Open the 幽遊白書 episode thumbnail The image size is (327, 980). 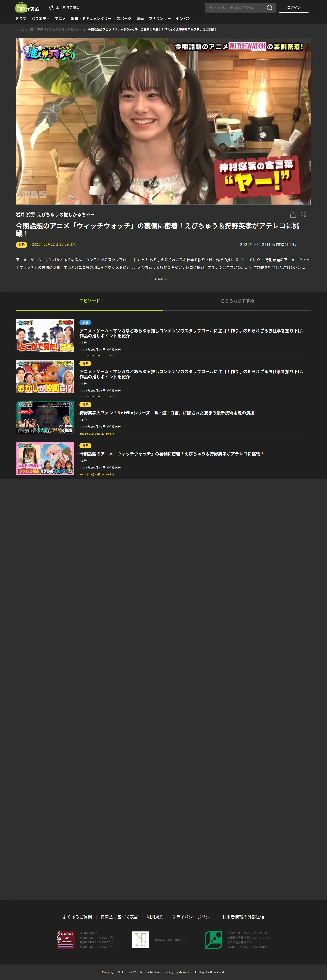[45, 417]
